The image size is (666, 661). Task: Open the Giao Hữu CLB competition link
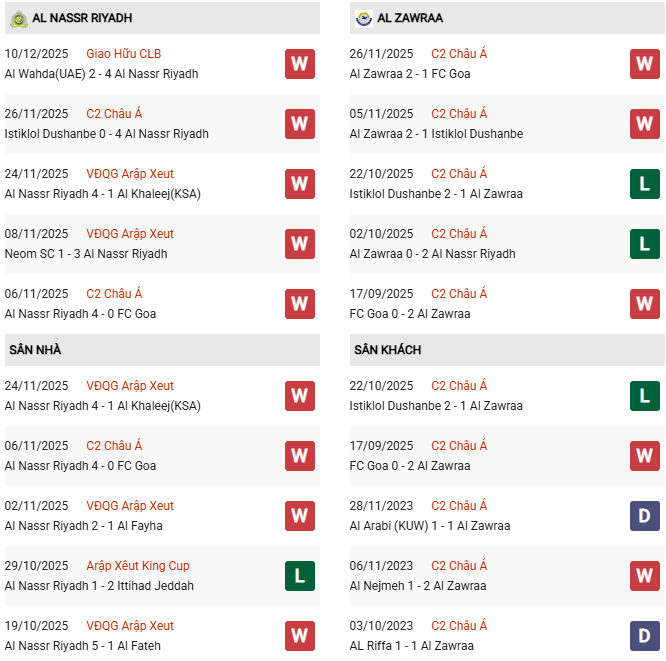pos(124,54)
